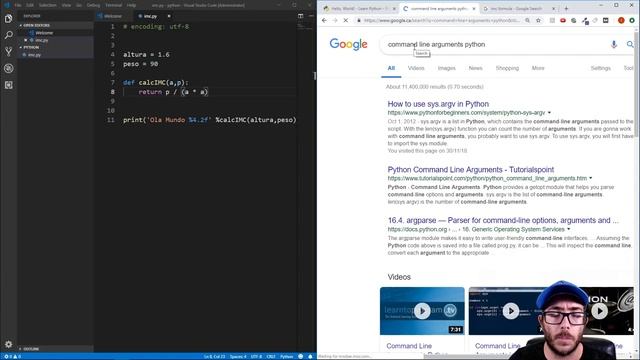Screen dimensions: 640x360
Task: Close the imc.py editor tab
Action: 169,16
